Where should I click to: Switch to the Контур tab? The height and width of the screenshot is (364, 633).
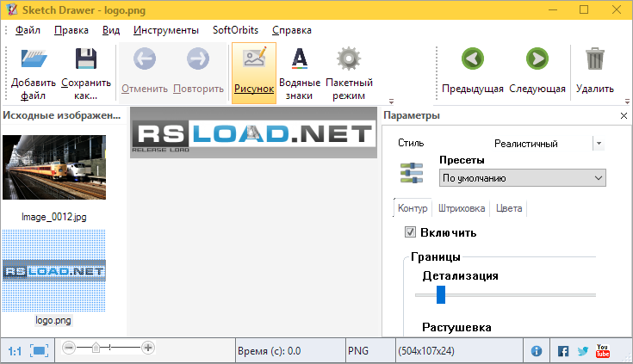tap(413, 208)
